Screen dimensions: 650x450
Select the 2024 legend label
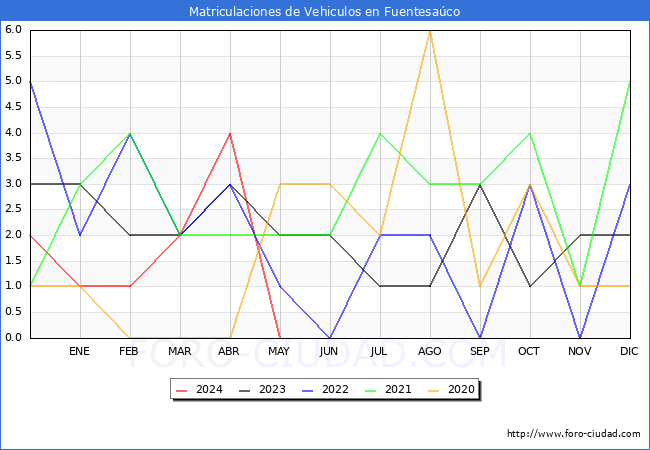[x=209, y=390]
